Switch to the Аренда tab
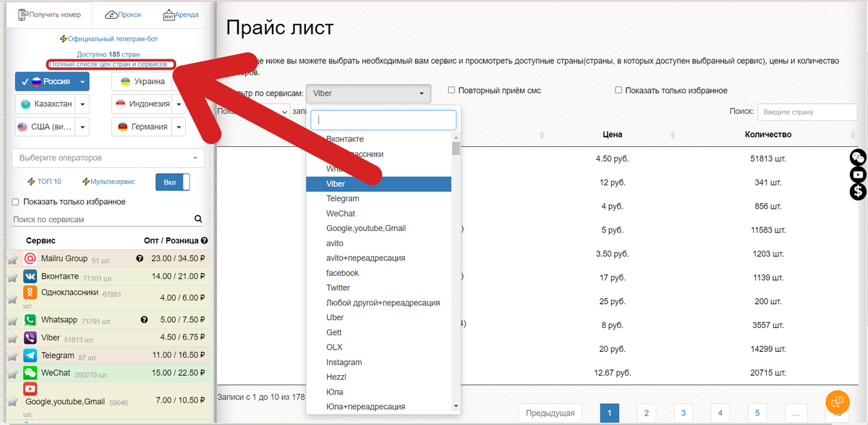The height and width of the screenshot is (425, 868). pyautogui.click(x=181, y=14)
